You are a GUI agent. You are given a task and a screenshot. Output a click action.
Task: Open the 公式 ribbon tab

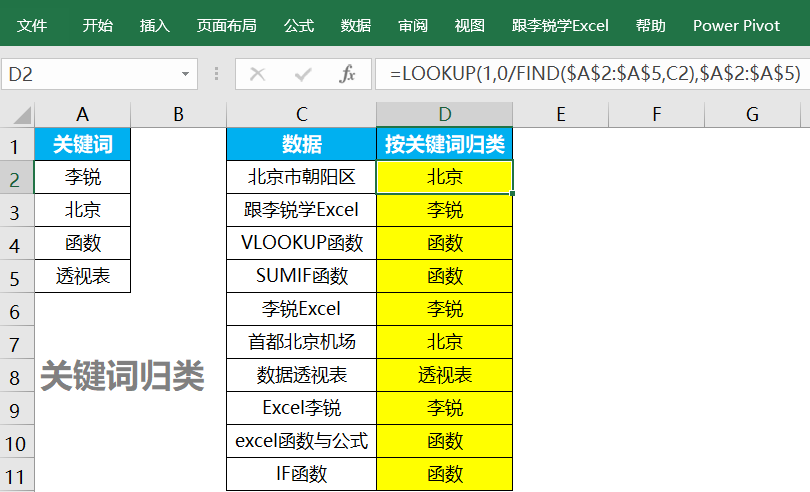tap(299, 25)
